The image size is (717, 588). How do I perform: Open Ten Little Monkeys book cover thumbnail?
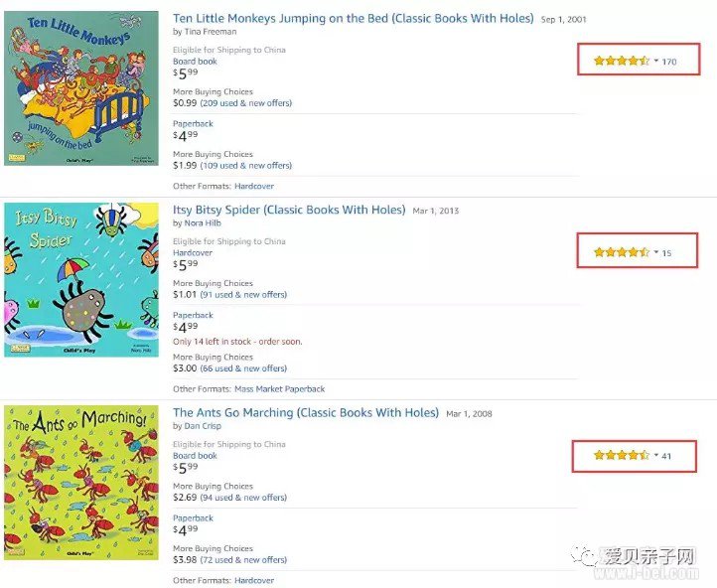point(81,88)
